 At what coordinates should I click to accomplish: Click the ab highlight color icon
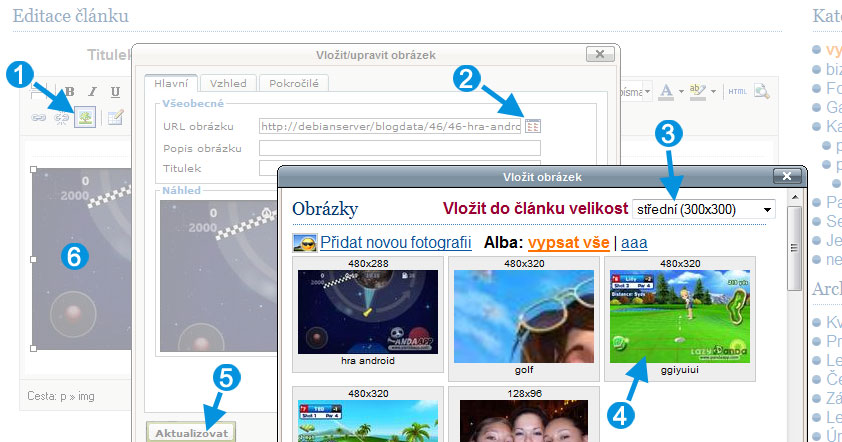[x=698, y=91]
